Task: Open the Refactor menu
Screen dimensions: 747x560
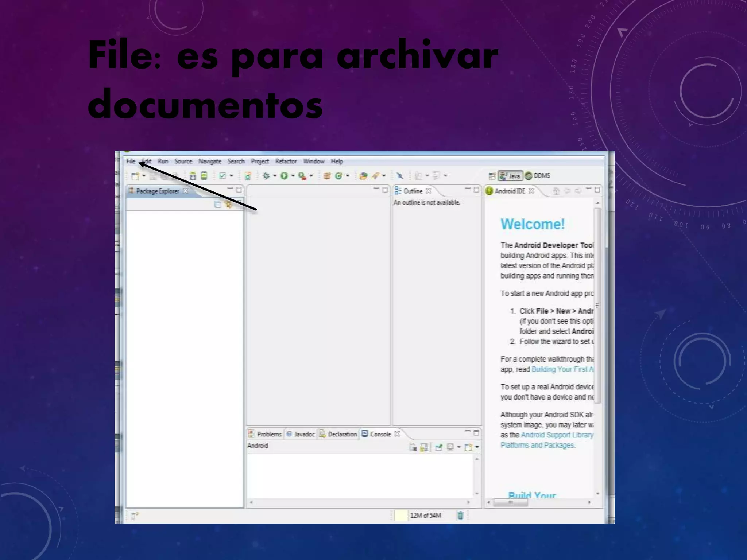Action: pos(286,161)
